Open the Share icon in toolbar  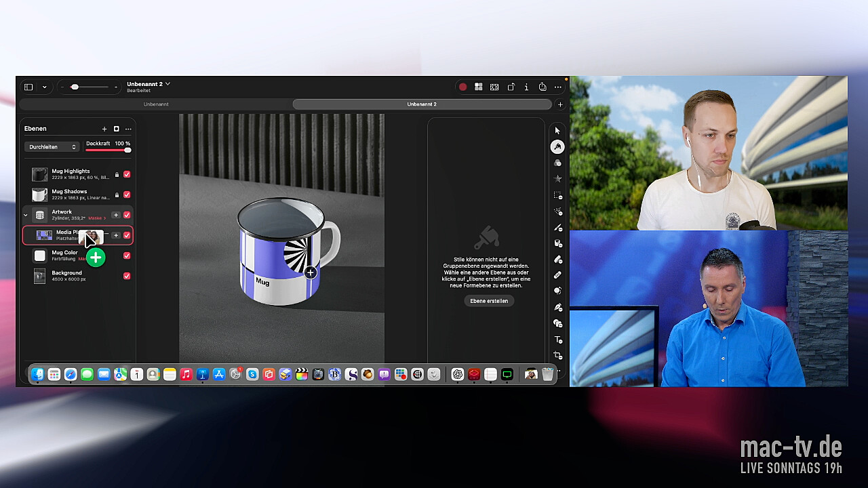click(542, 87)
